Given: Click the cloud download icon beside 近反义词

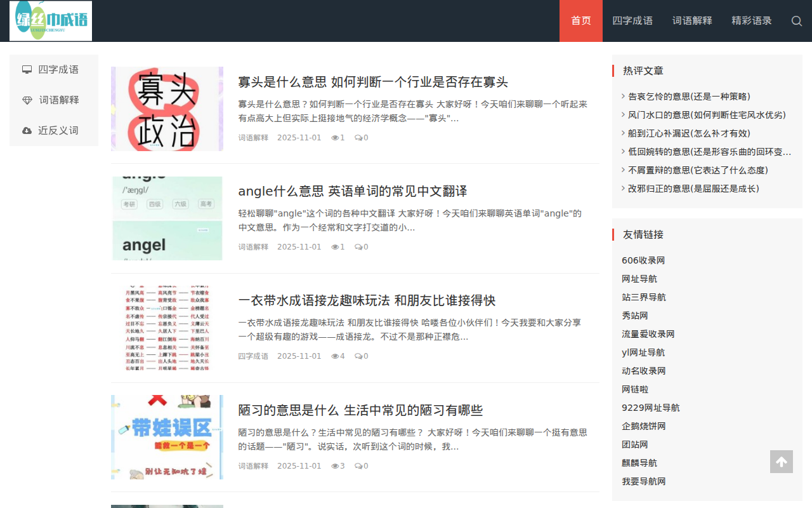Looking at the screenshot, I should click(x=27, y=130).
